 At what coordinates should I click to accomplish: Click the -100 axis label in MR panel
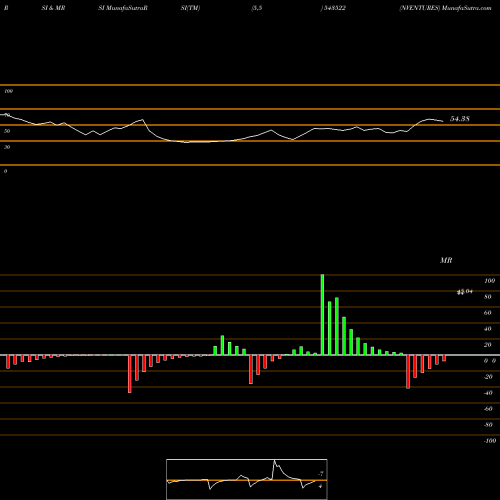(489, 441)
